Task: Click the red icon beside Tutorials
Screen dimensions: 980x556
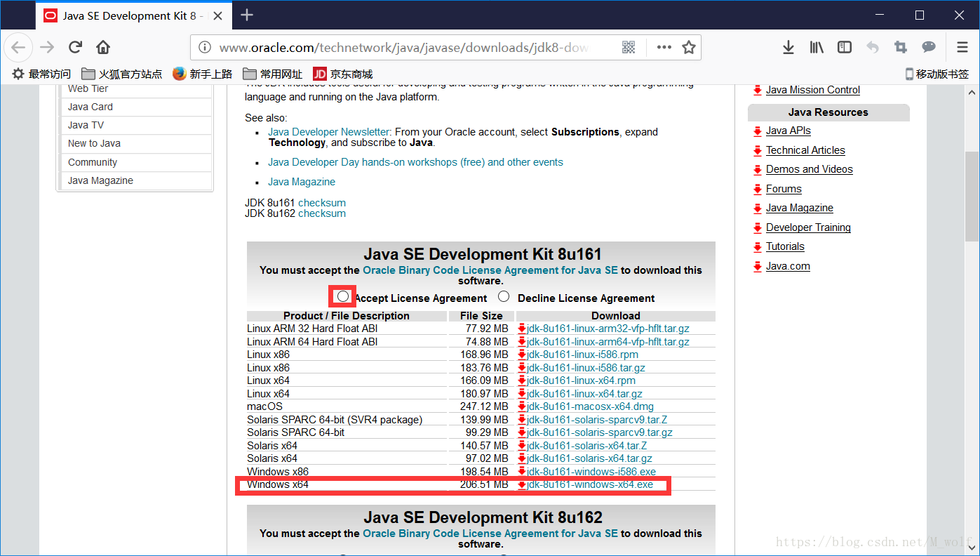Action: click(x=758, y=247)
